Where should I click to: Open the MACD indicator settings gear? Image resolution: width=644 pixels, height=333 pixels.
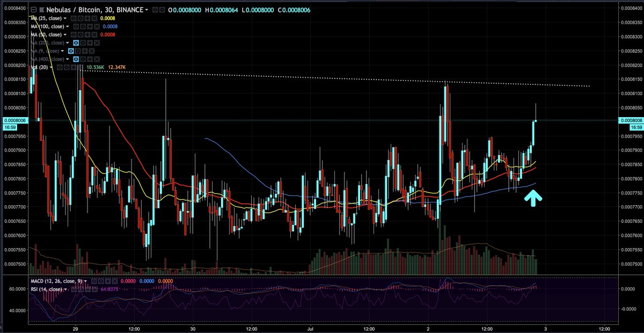[101, 280]
